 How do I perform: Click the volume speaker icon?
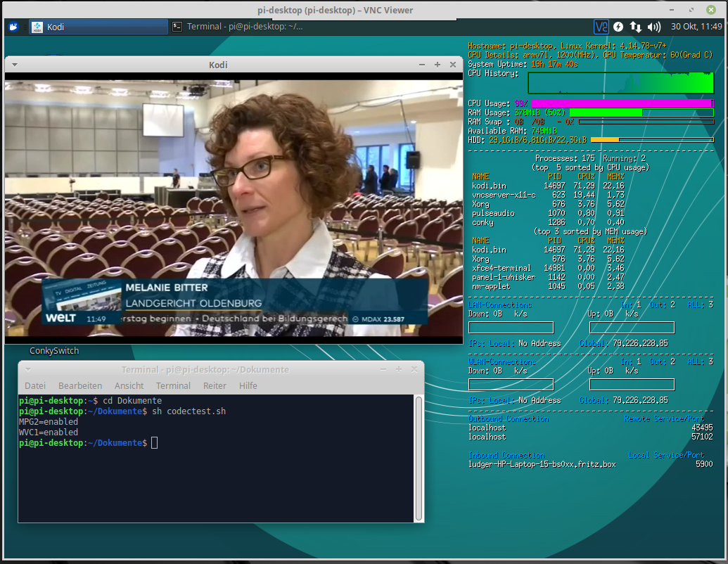click(653, 27)
